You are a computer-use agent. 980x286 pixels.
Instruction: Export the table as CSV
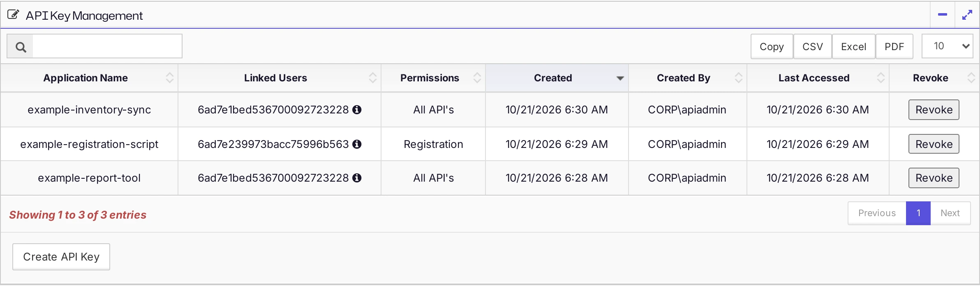(x=812, y=46)
